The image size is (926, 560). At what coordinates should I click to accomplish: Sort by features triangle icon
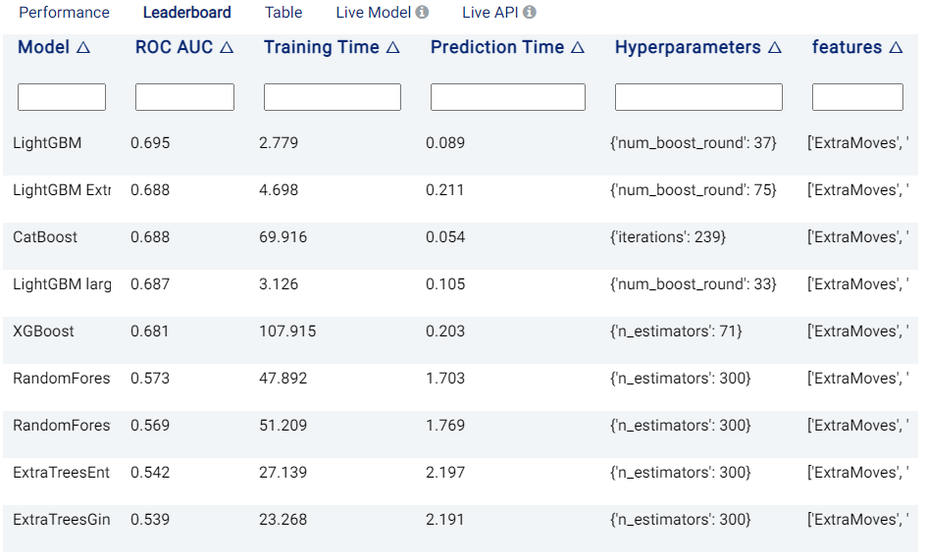896,47
